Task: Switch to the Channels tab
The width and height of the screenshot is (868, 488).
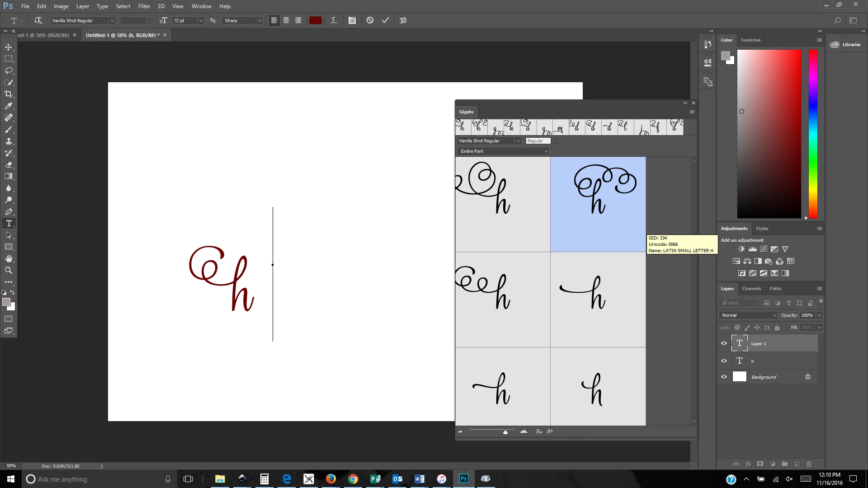Action: point(751,289)
